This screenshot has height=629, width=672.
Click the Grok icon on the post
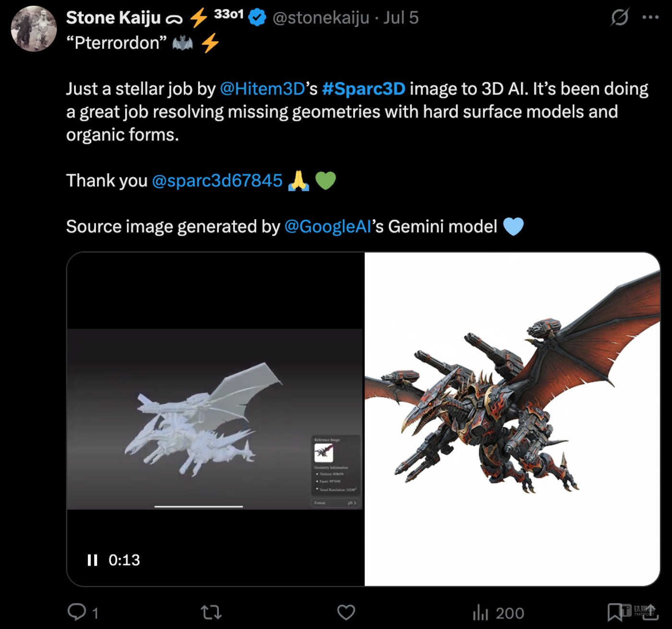coord(619,18)
